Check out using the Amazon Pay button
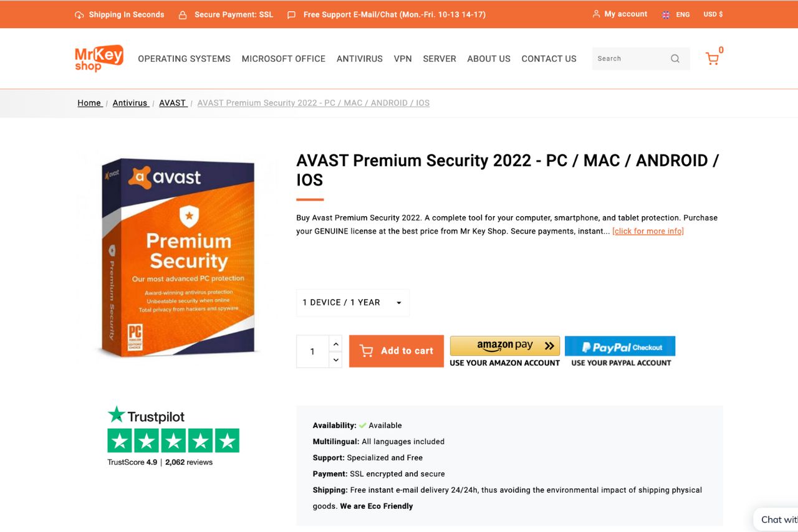The width and height of the screenshot is (798, 532). (x=504, y=346)
